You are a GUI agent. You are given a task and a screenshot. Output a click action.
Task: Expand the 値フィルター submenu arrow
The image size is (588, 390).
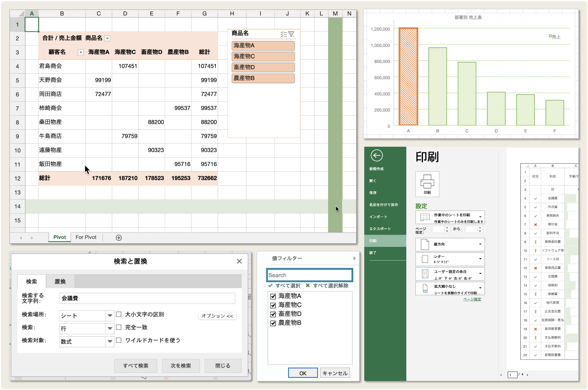tap(354, 258)
